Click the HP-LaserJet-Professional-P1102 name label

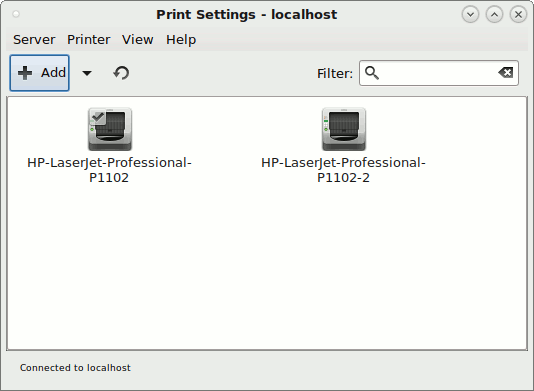point(109,170)
